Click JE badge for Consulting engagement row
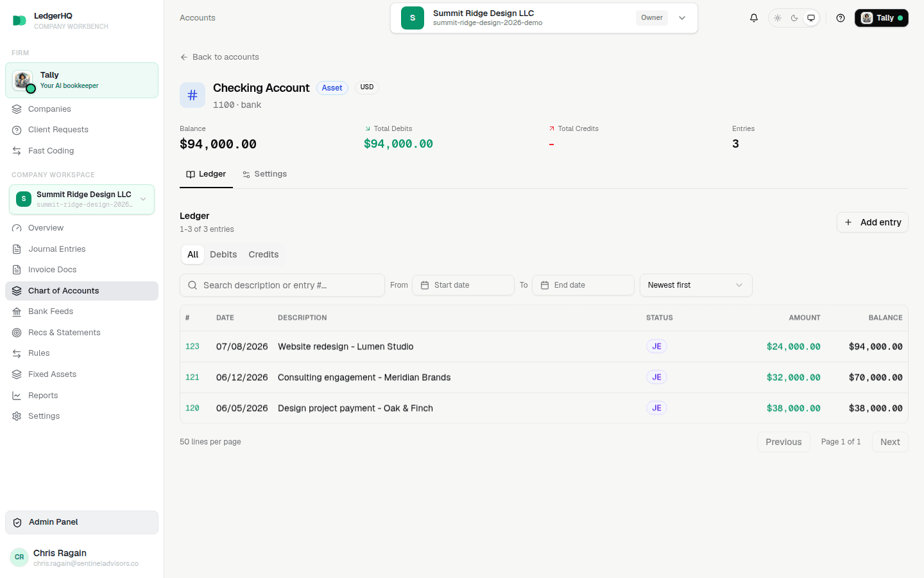Image resolution: width=924 pixels, height=578 pixels. [x=656, y=377]
